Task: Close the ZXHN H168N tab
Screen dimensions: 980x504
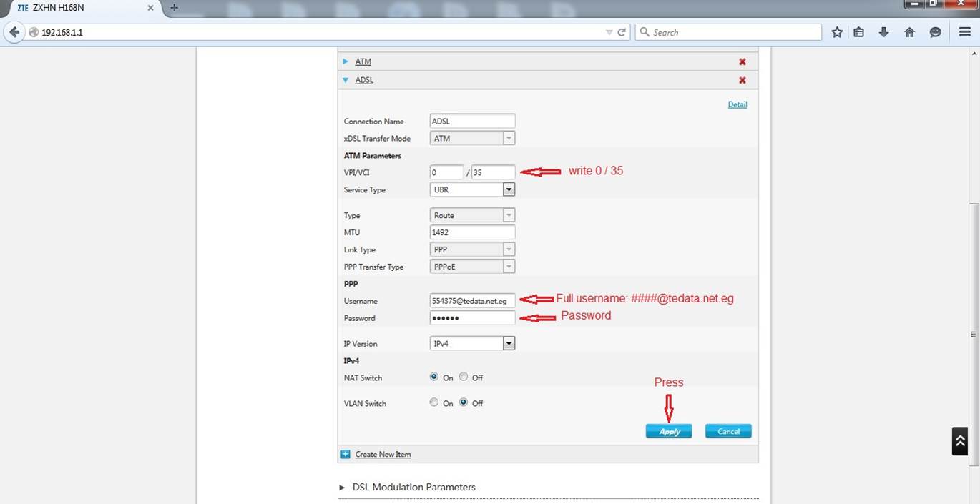Action: (150, 8)
